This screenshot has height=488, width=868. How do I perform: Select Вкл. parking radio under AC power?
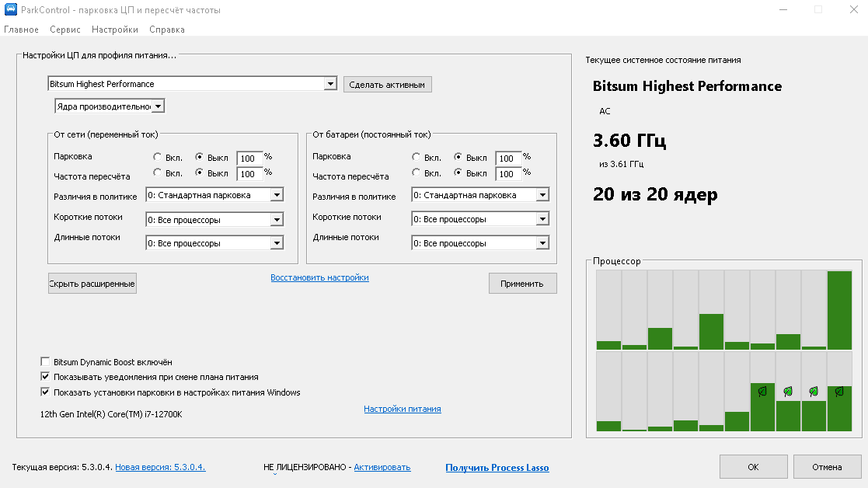pyautogui.click(x=157, y=157)
